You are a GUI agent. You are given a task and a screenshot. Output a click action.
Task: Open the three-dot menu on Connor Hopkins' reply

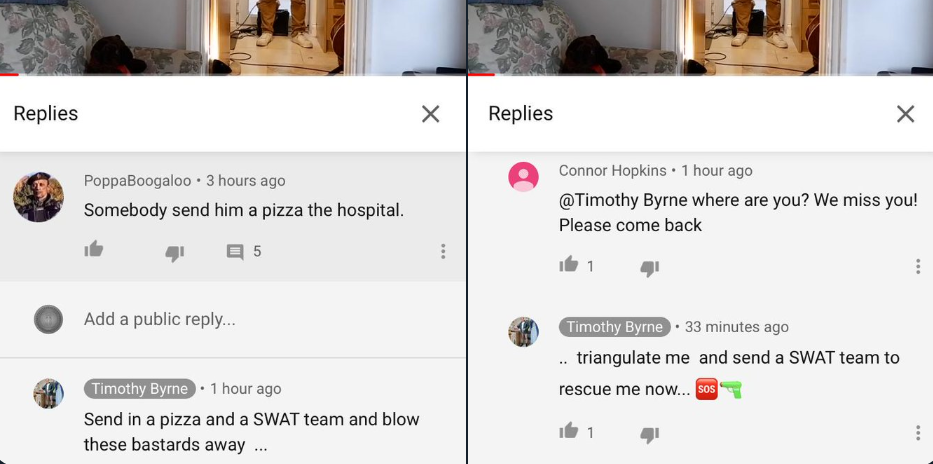pos(918,266)
